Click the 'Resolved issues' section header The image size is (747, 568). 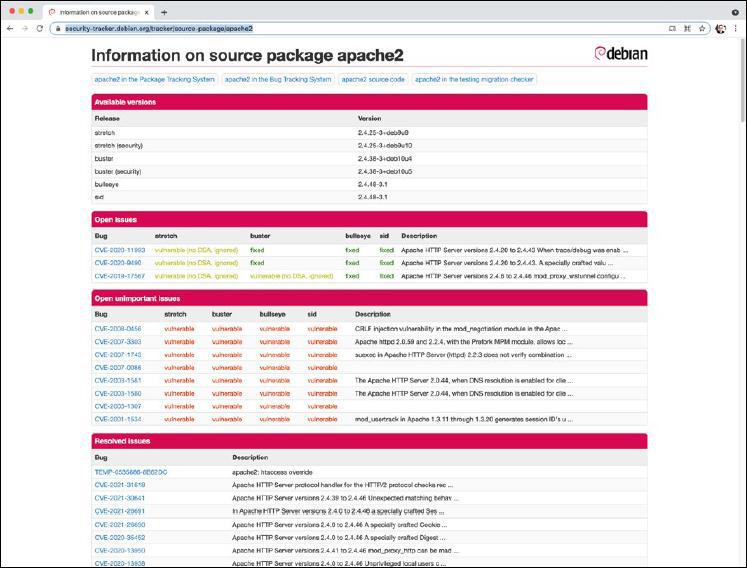(369, 441)
